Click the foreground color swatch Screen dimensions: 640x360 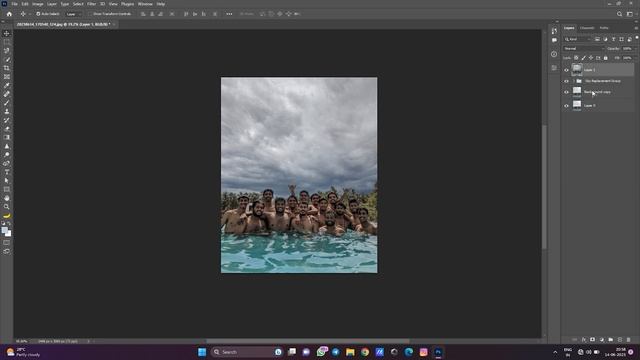click(x=4, y=230)
